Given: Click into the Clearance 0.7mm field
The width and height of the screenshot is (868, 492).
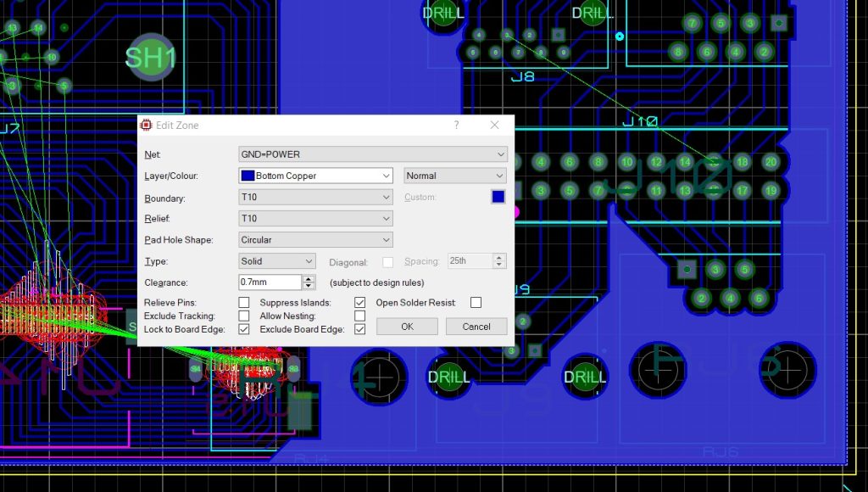Looking at the screenshot, I should coord(270,282).
